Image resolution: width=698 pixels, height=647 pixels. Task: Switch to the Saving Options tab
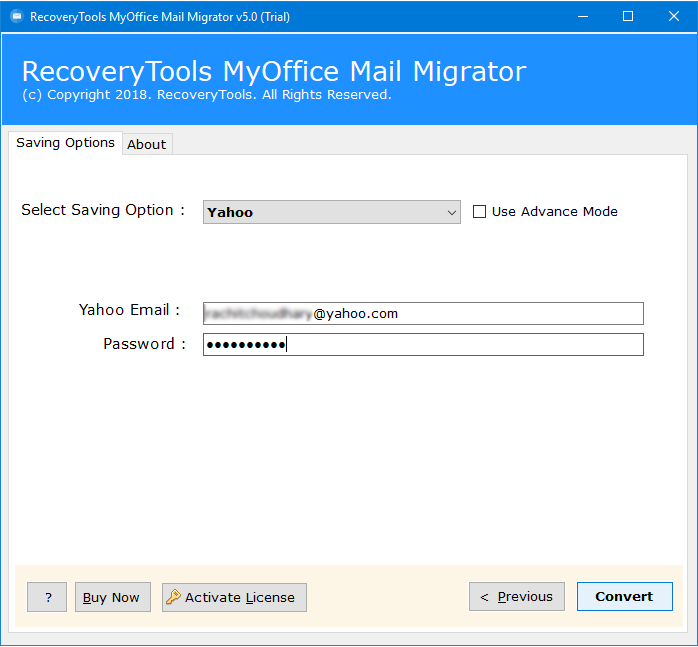[x=65, y=143]
